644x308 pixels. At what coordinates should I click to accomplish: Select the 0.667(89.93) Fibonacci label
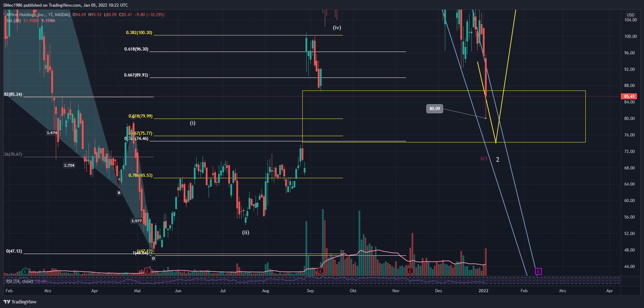click(x=136, y=75)
